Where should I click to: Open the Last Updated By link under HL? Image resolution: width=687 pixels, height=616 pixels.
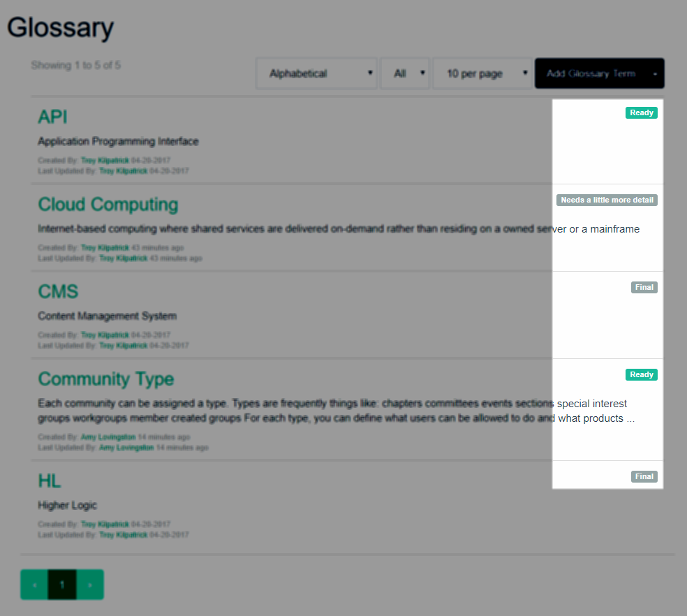tap(123, 535)
